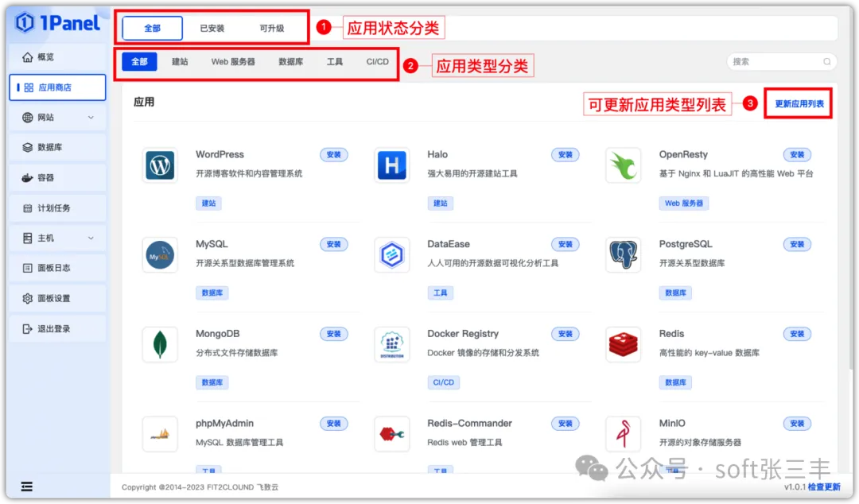This screenshot has height=504, width=859.
Task: Install WordPress with its 安装 button
Action: [x=333, y=155]
